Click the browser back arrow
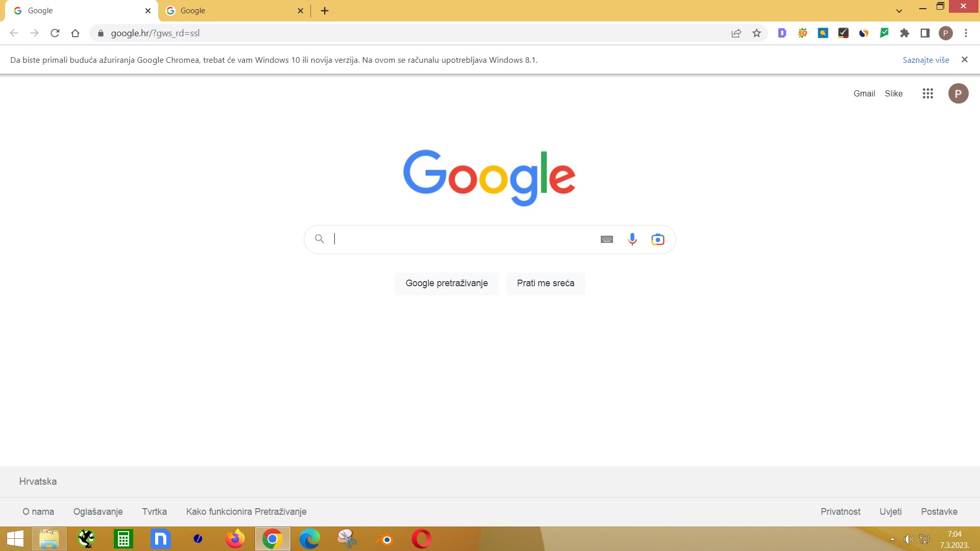 click(x=14, y=33)
